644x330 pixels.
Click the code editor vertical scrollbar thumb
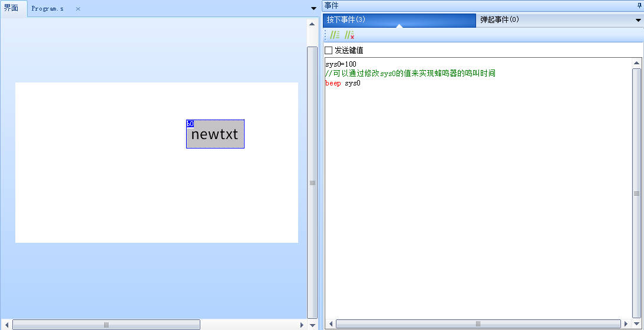pyautogui.click(x=636, y=193)
